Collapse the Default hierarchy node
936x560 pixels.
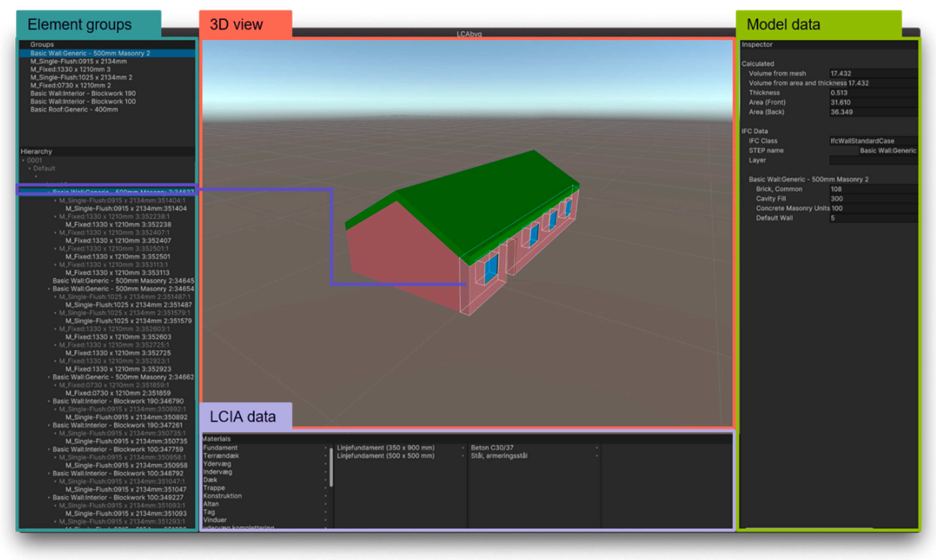[x=29, y=168]
